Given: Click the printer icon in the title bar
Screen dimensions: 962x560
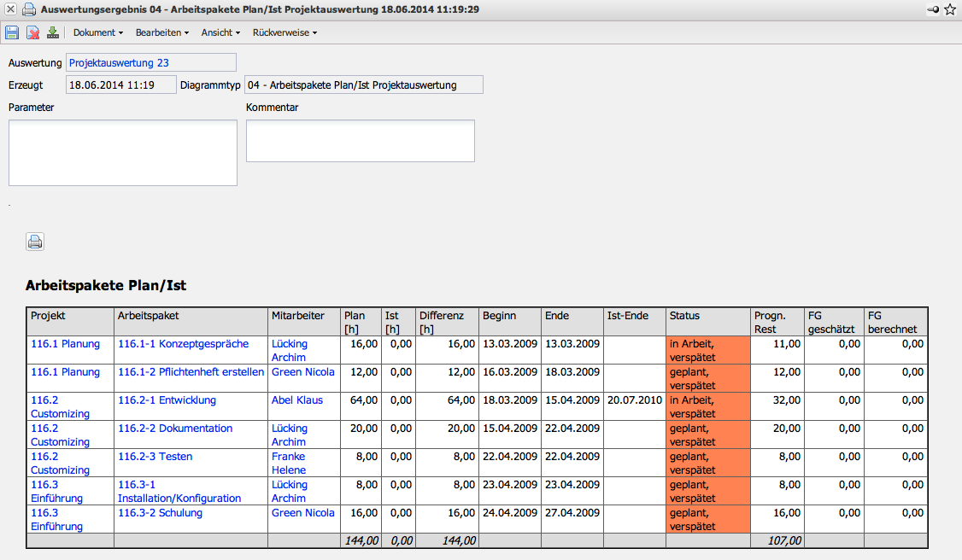Looking at the screenshot, I should [x=29, y=9].
